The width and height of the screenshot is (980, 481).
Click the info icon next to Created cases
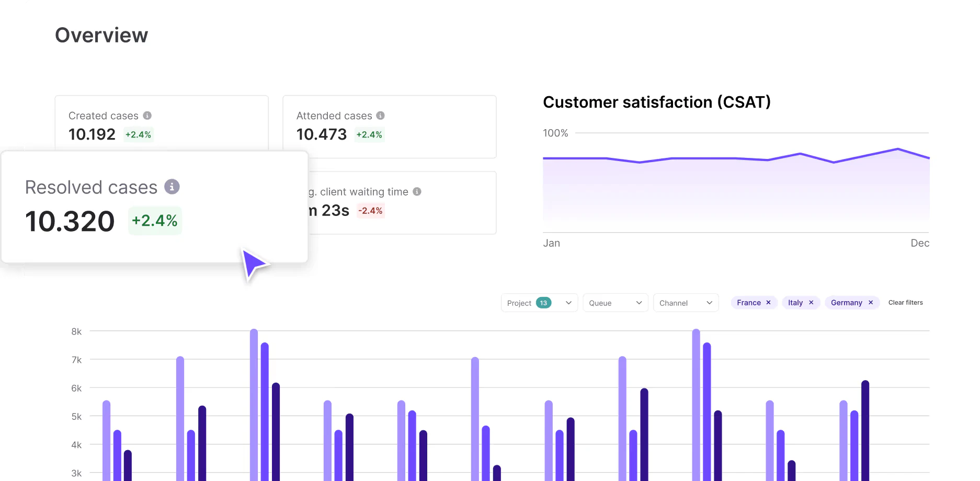147,116
